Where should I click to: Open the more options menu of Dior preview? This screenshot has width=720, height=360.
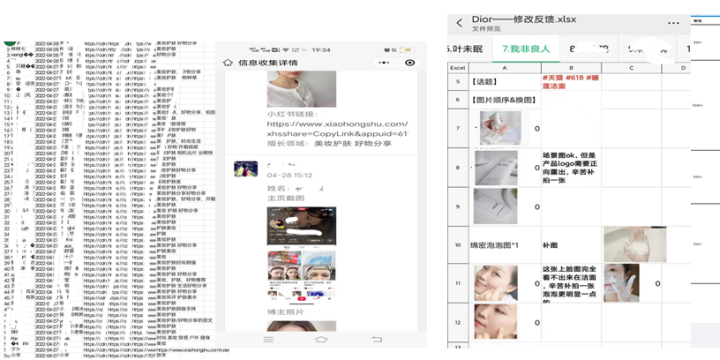(673, 23)
